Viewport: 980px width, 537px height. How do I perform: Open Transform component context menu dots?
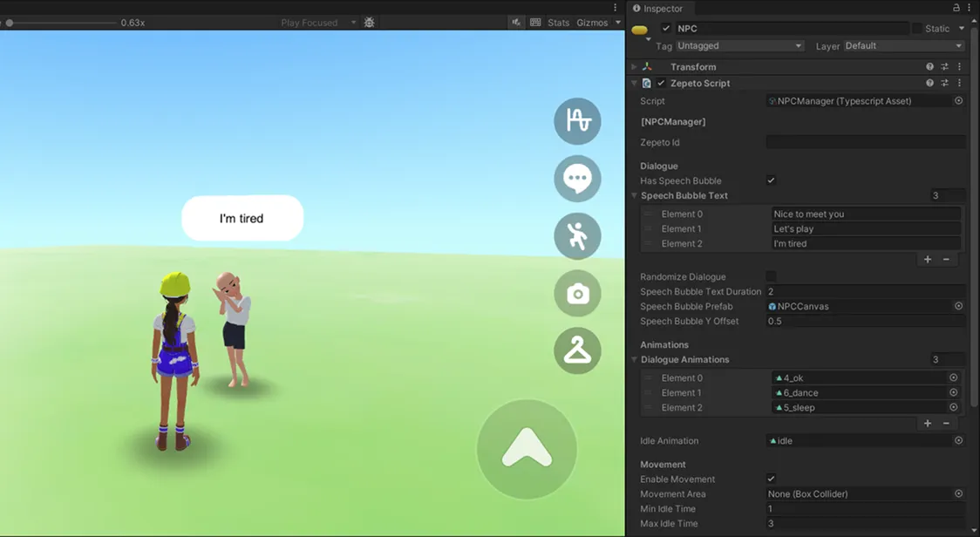(x=959, y=66)
